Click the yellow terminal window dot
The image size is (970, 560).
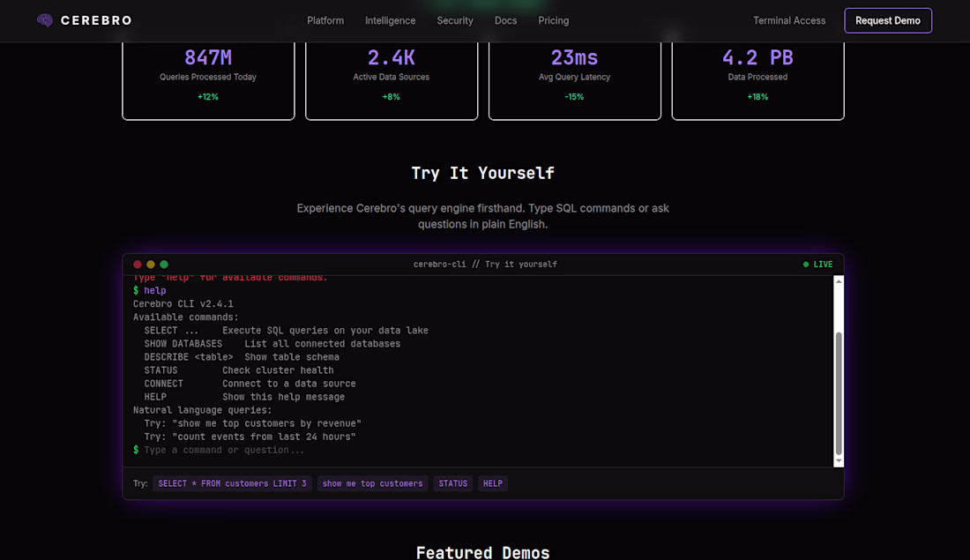(x=150, y=265)
